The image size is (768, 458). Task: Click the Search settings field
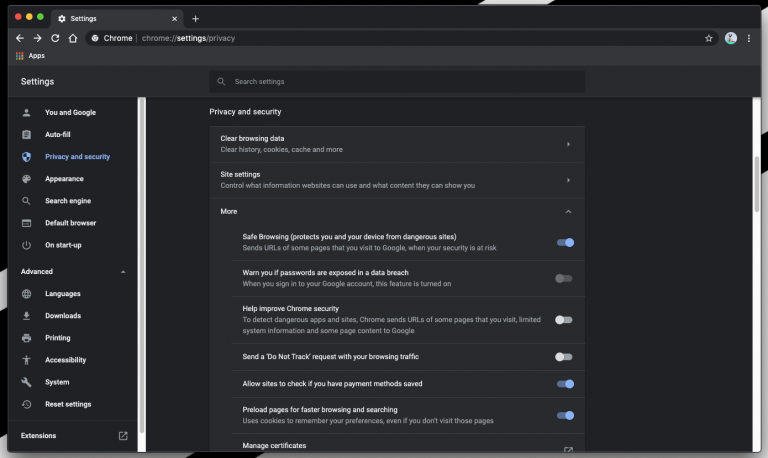[400, 81]
